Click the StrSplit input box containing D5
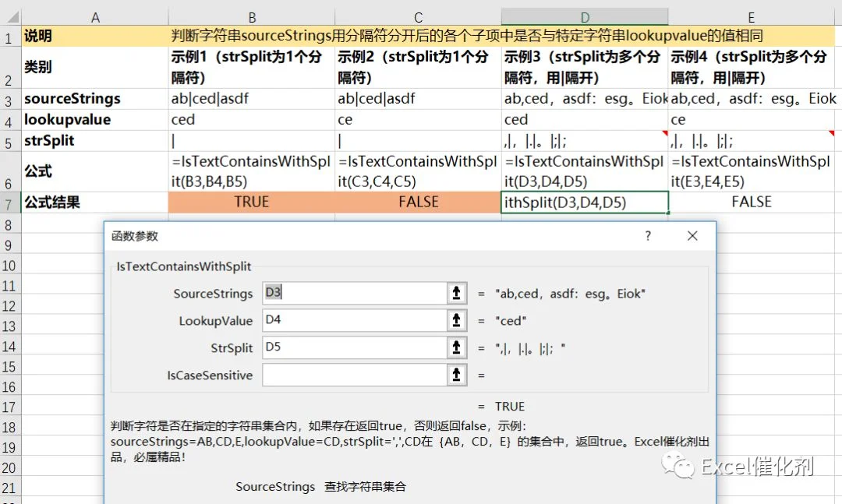The image size is (842, 504). 355,347
